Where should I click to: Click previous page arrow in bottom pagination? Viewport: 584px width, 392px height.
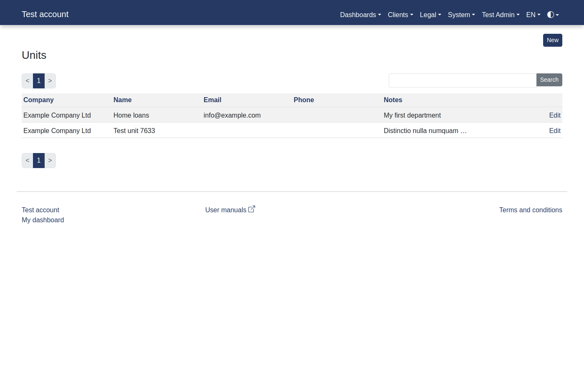pos(27,160)
